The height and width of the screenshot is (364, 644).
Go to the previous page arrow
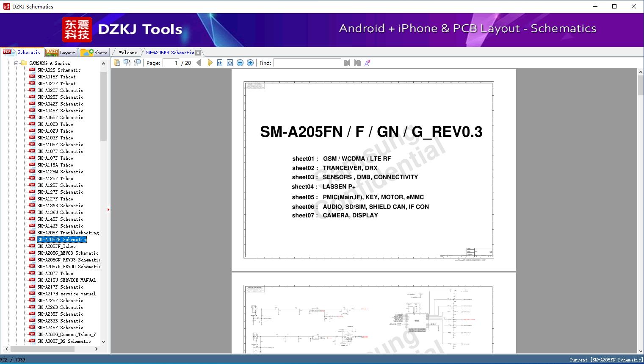tap(199, 63)
